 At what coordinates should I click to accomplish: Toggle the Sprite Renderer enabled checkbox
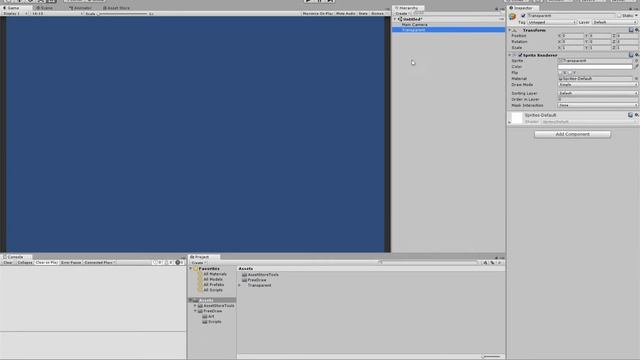pyautogui.click(x=520, y=55)
